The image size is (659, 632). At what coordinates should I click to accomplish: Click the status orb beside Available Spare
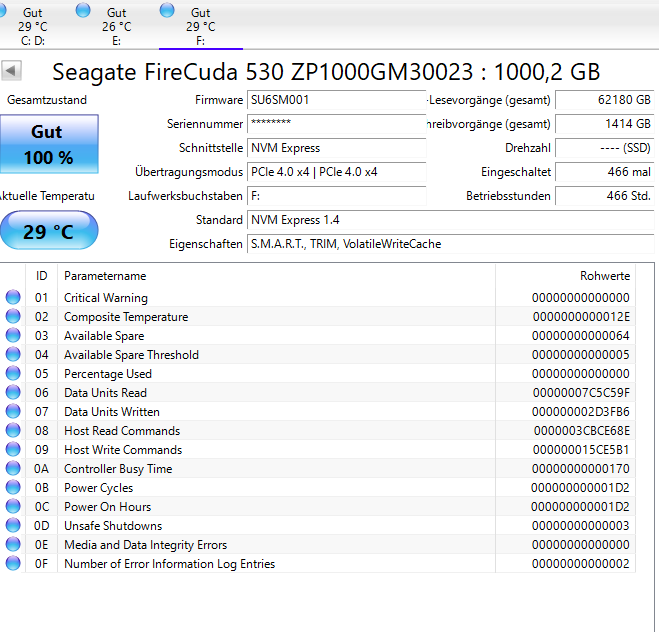[13, 335]
